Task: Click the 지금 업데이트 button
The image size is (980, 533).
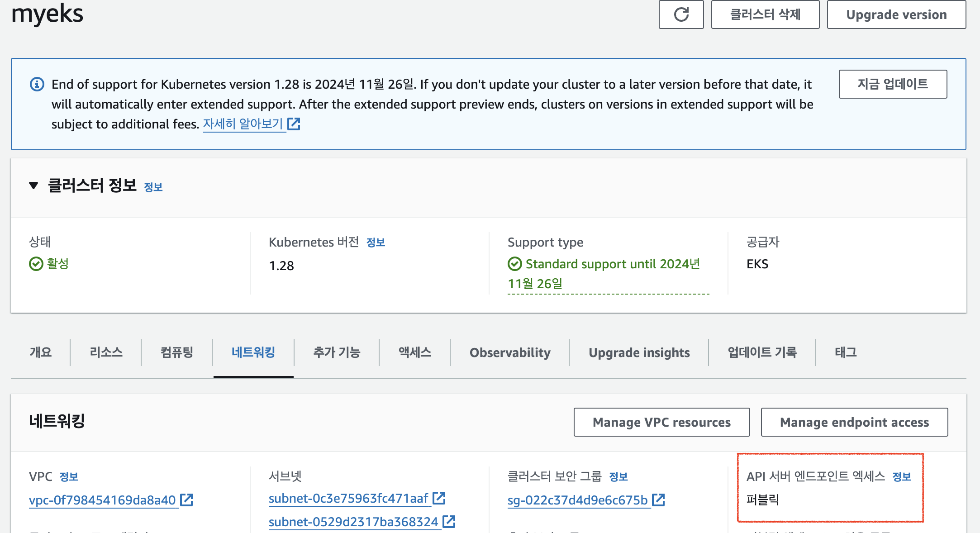Action: coord(892,84)
